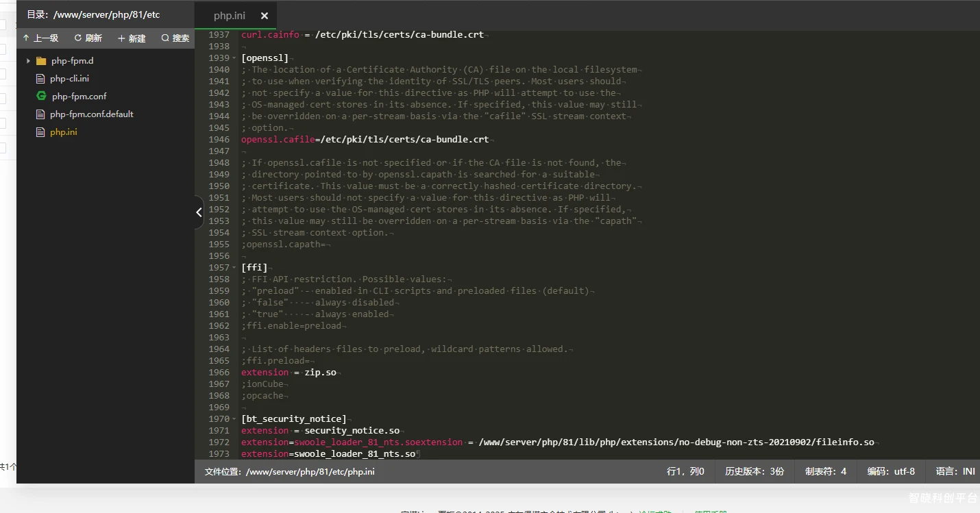Open history versions (历史版本) in status bar
This screenshot has height=513, width=980.
[x=755, y=471]
